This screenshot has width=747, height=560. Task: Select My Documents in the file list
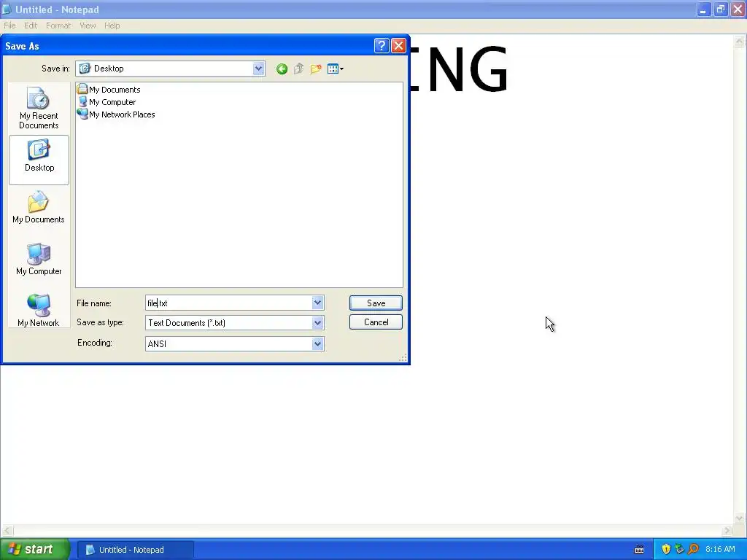(x=109, y=90)
